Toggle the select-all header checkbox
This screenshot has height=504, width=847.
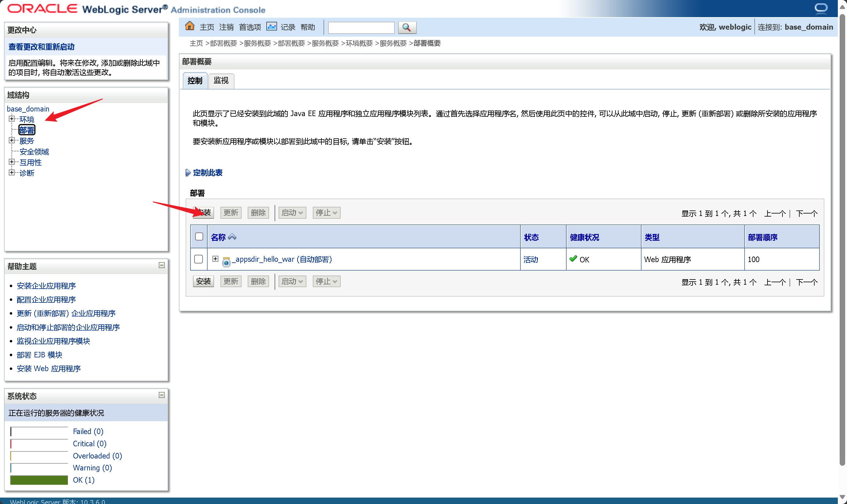199,237
